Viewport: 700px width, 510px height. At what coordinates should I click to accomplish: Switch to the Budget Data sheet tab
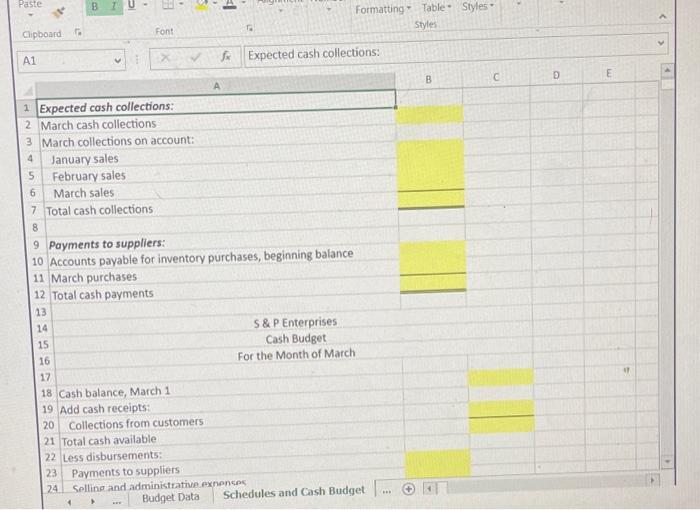coord(171,497)
